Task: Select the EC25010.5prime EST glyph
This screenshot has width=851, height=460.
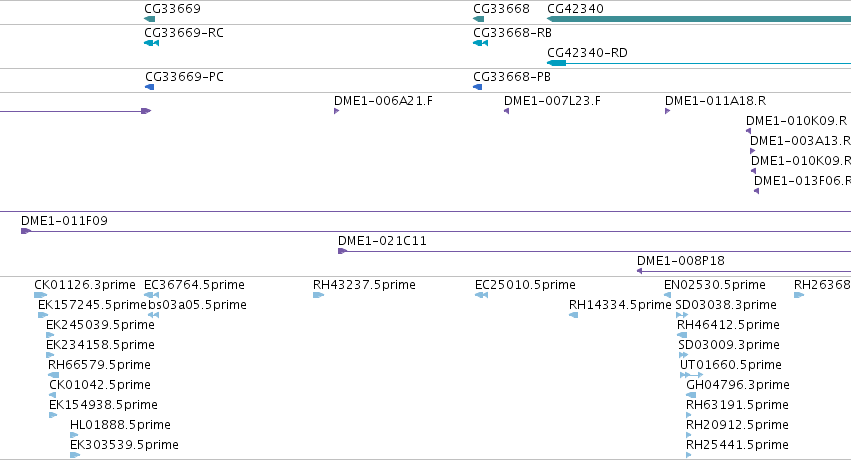Action: click(x=481, y=295)
